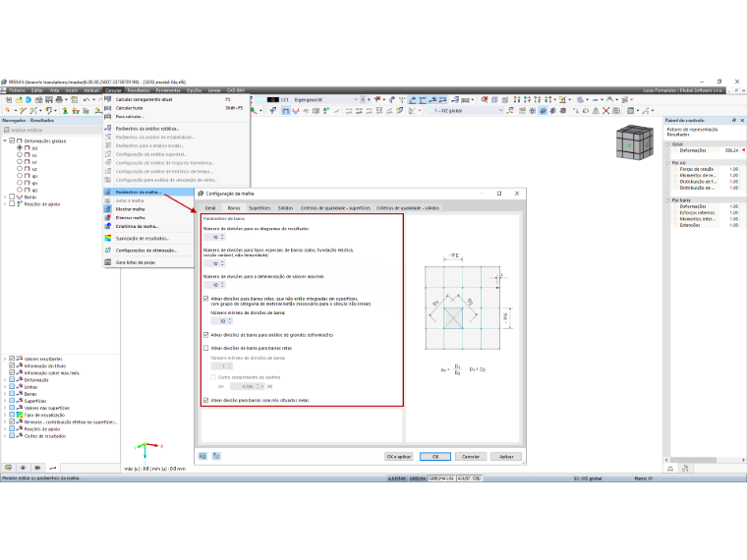747x560 pixels.
Task: Uncheck large deformation analysis divisions checkbox
Action: coord(205,335)
